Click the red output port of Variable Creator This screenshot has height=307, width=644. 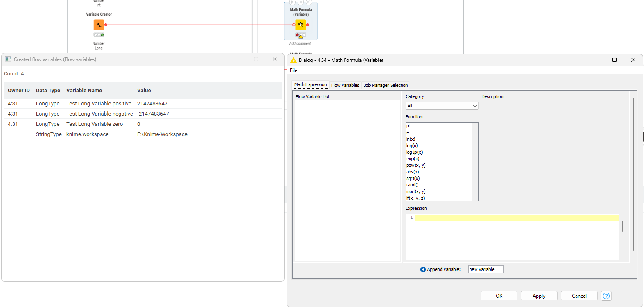point(106,25)
